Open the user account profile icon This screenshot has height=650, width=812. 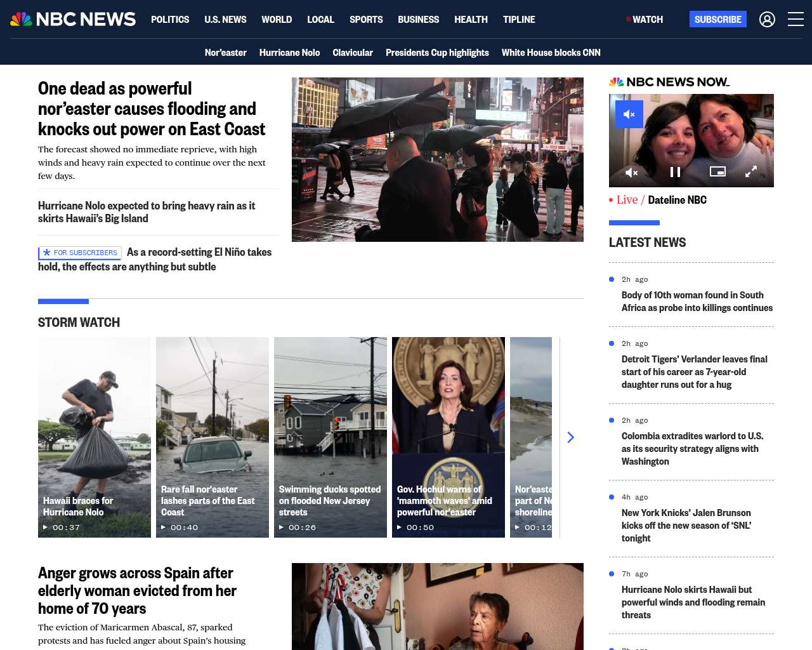tap(767, 20)
